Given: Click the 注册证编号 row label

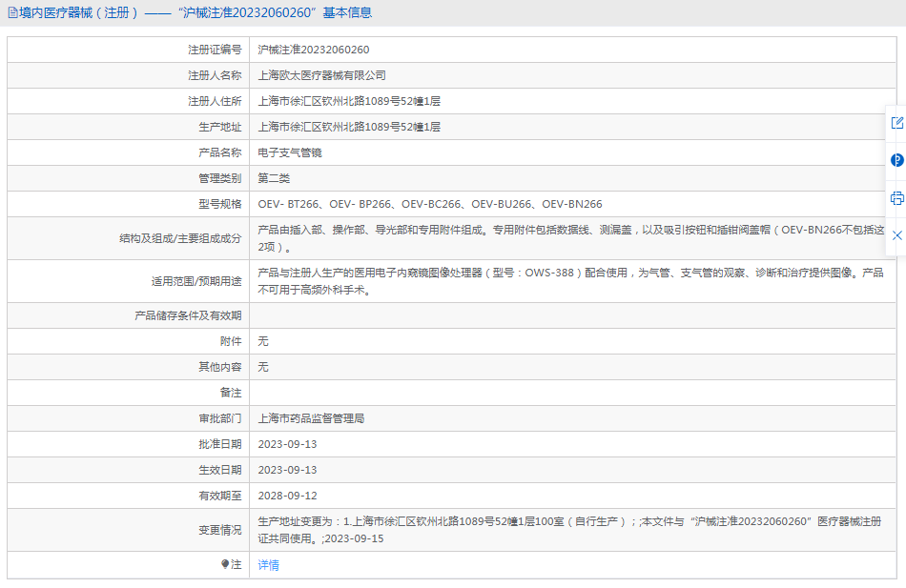Looking at the screenshot, I should point(215,50).
